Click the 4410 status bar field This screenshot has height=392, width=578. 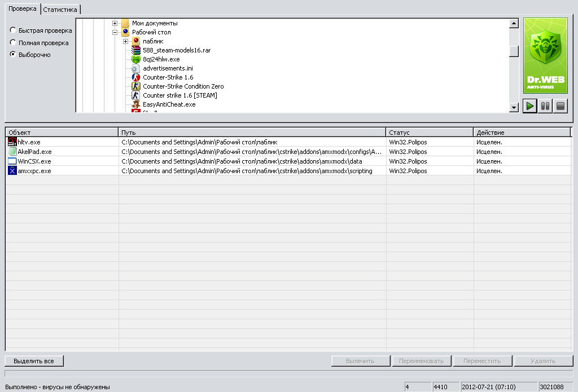tap(446, 387)
